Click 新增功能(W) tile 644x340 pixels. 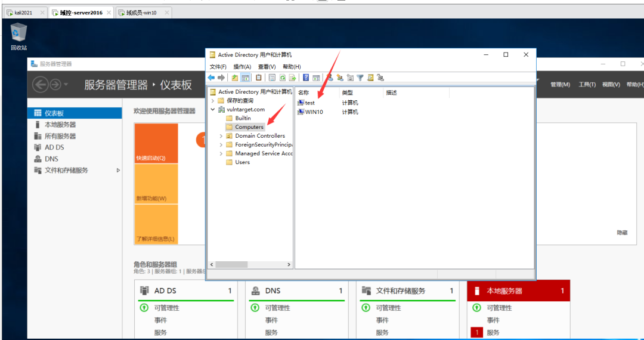click(156, 184)
